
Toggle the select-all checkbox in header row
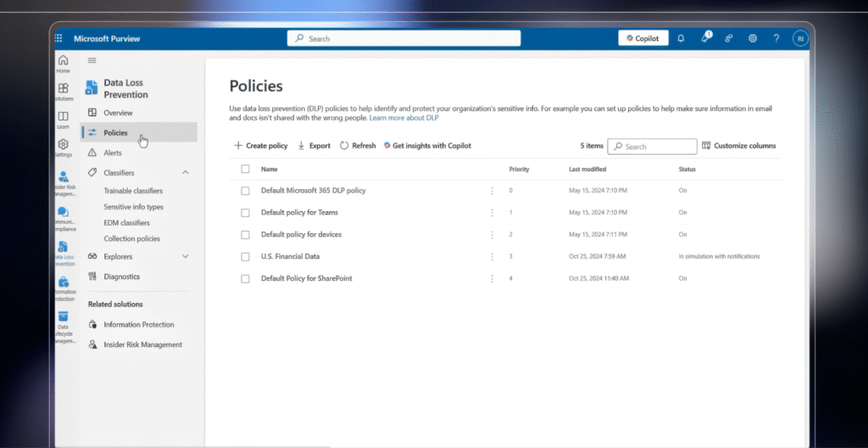[245, 169]
